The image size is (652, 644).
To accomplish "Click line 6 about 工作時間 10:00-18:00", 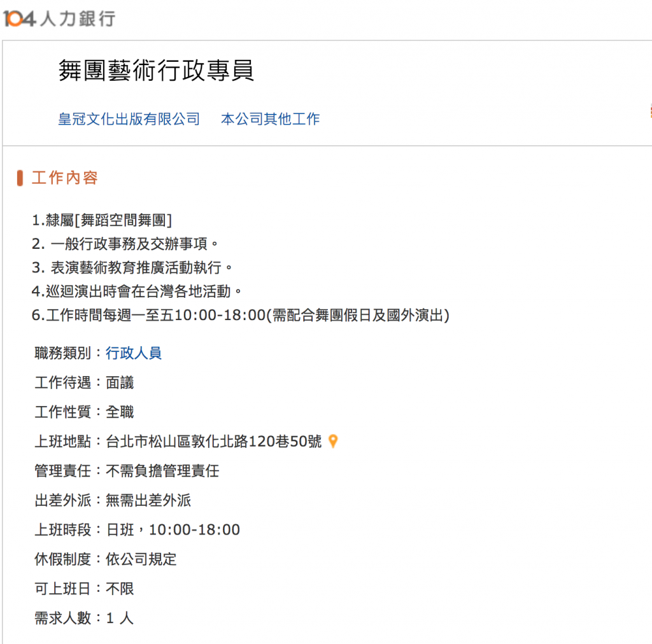I will [x=241, y=316].
